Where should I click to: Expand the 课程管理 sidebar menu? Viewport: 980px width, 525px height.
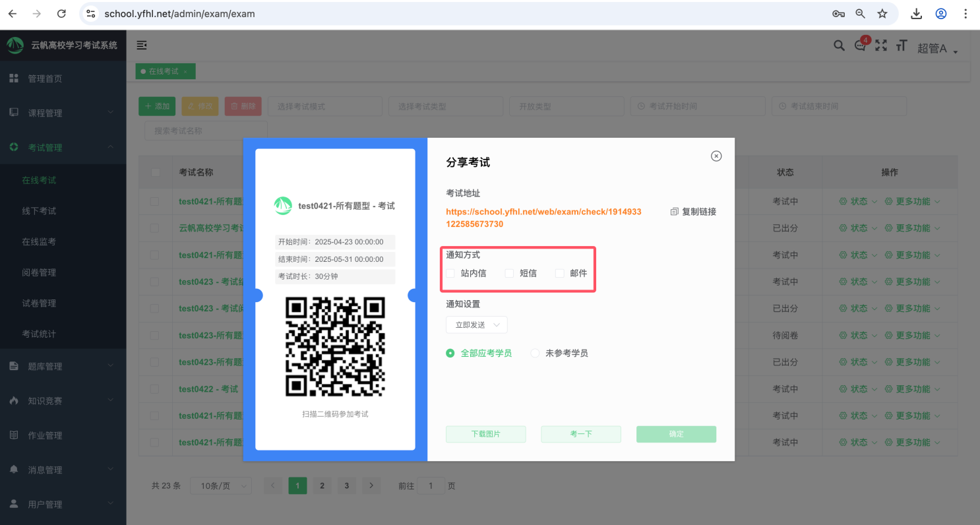pyautogui.click(x=63, y=113)
